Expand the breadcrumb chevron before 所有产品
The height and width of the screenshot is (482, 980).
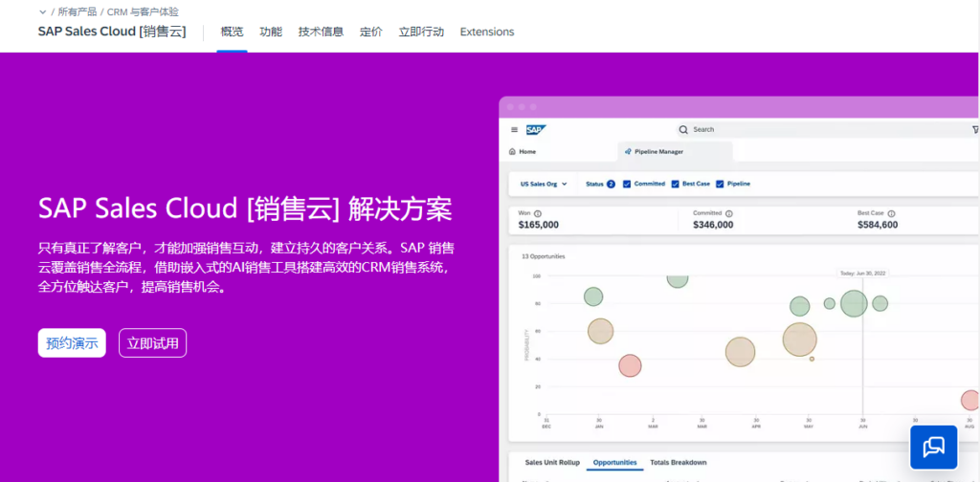(42, 11)
